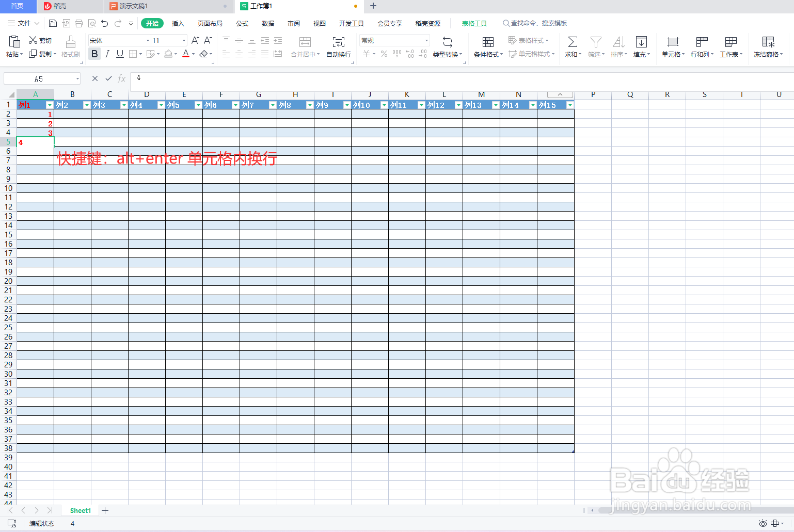Click the Rows and Columns (行和列) icon
Image resolution: width=794 pixels, height=532 pixels.
[x=702, y=42]
